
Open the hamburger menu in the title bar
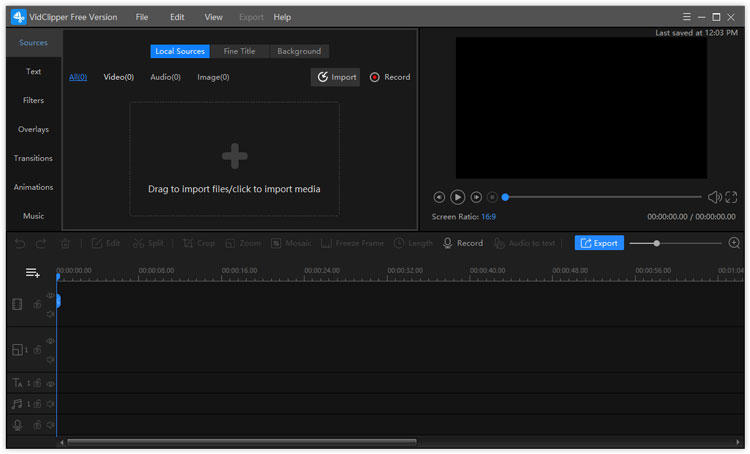click(x=686, y=17)
